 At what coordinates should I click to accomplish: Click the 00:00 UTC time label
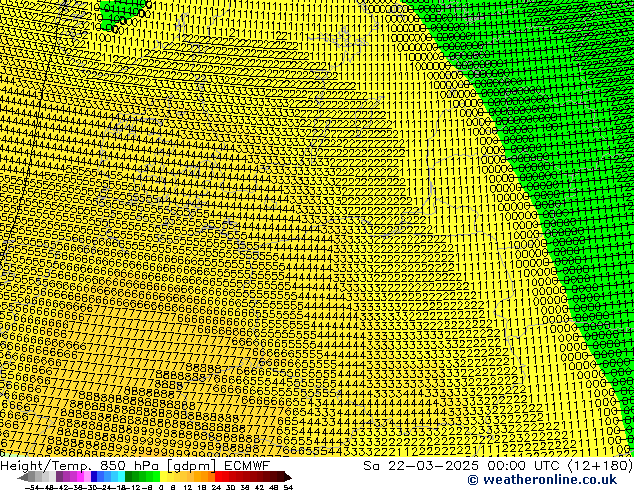512,465
